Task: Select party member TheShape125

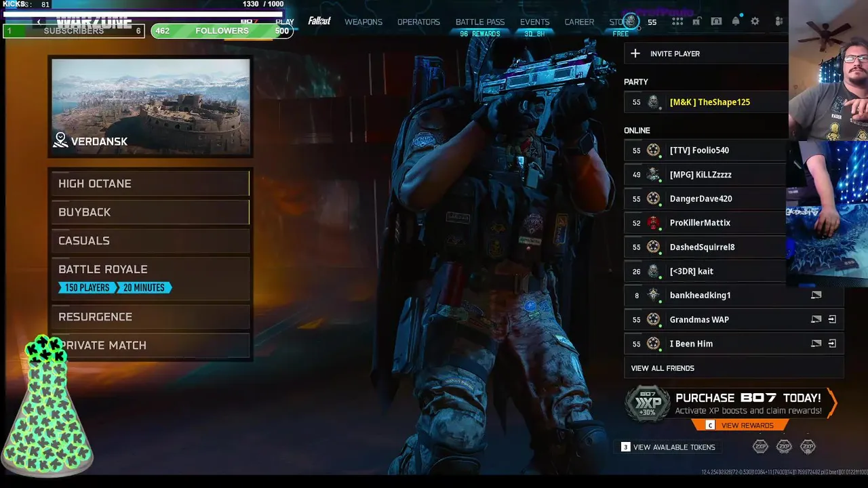Action: [x=706, y=102]
